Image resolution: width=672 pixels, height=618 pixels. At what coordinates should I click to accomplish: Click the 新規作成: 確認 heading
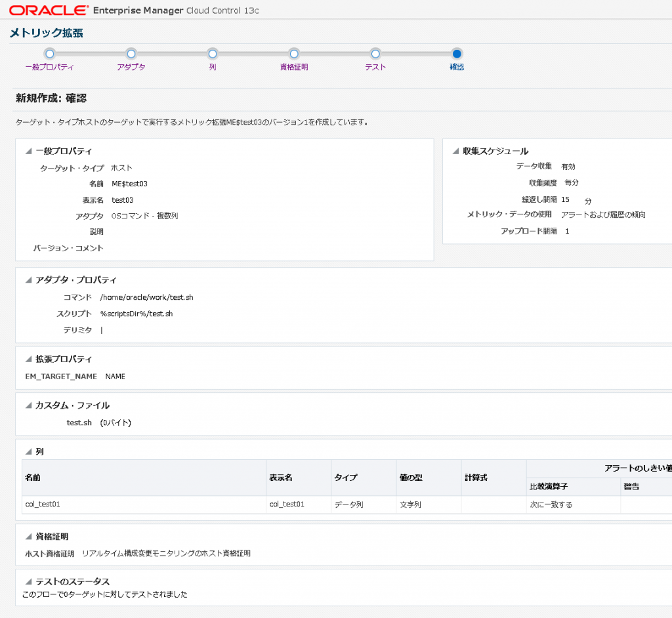(x=51, y=98)
